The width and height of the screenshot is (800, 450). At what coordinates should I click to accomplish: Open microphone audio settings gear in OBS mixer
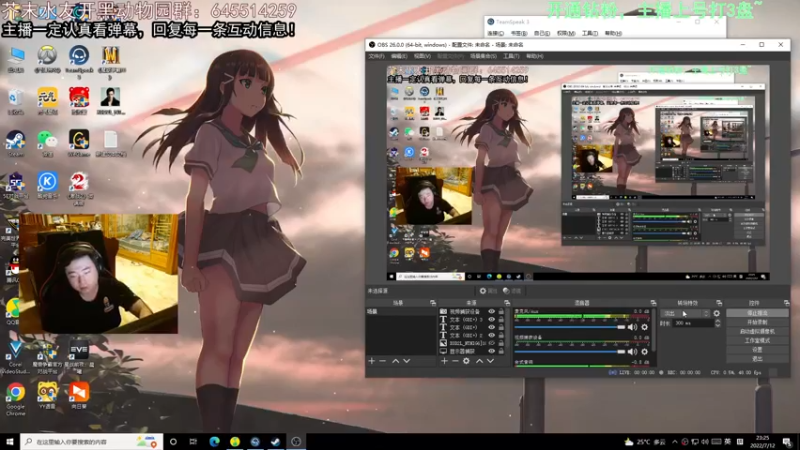click(x=644, y=327)
